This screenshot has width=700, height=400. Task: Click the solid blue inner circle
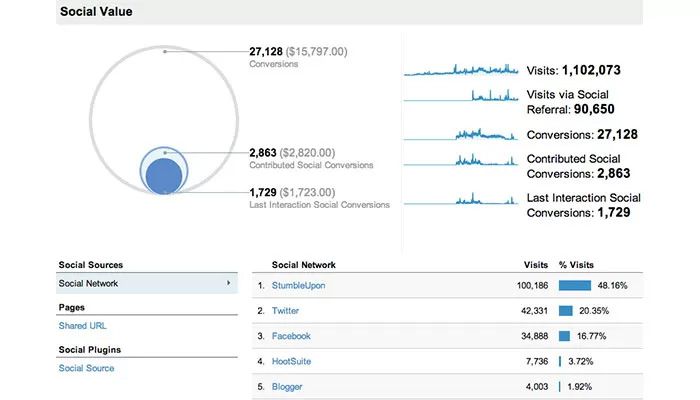click(x=163, y=174)
